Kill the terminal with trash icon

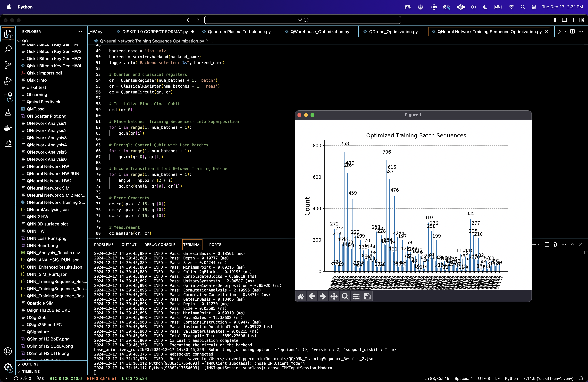555,244
